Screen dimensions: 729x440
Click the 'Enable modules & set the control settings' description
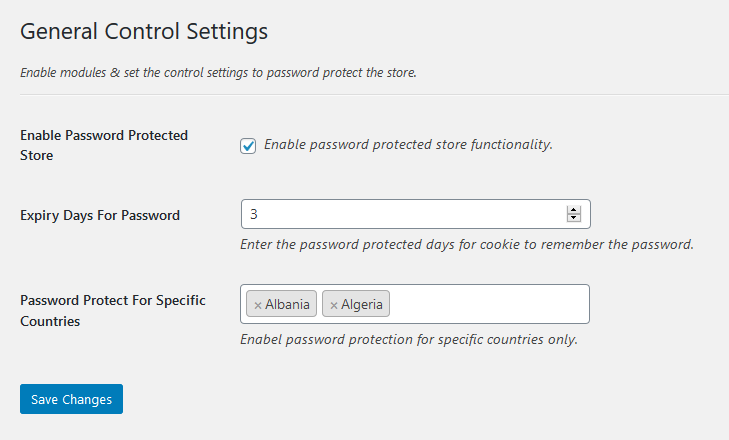coord(218,73)
